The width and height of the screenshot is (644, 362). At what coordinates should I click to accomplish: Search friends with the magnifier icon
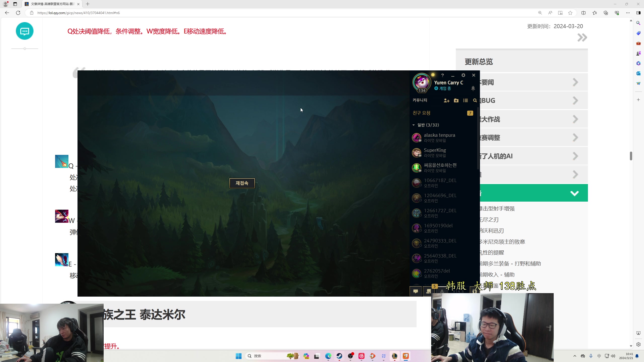[475, 100]
